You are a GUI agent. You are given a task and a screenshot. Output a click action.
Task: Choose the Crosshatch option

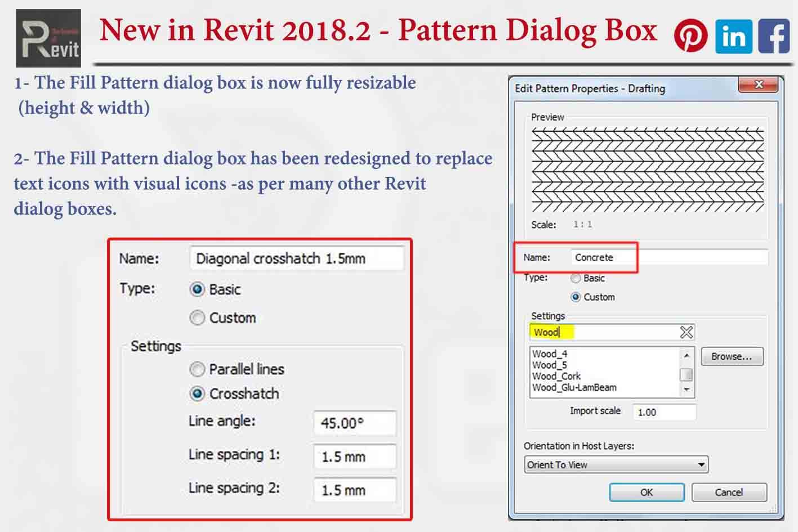(197, 394)
